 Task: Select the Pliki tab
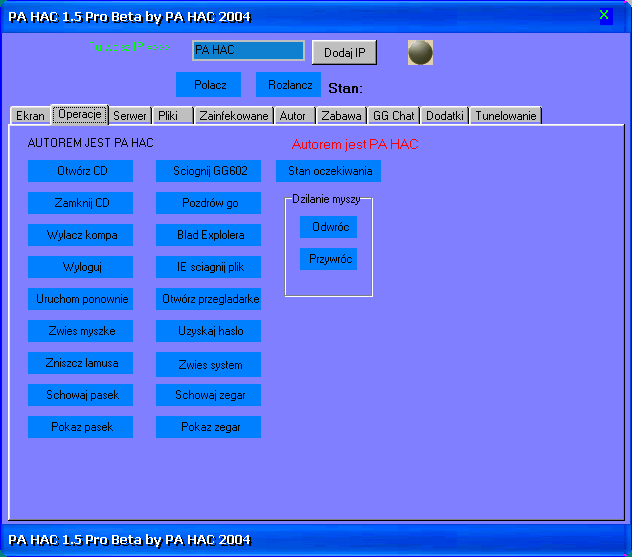click(x=168, y=116)
